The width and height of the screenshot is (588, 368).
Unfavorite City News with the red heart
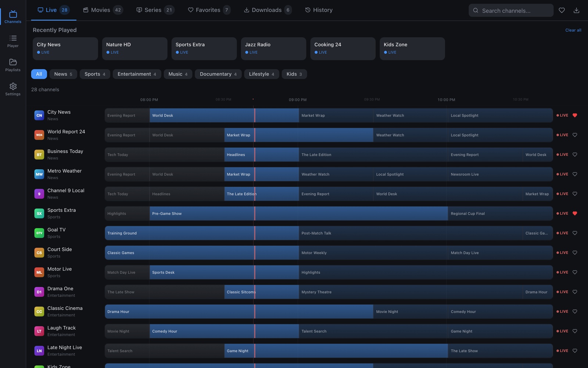[x=575, y=115]
